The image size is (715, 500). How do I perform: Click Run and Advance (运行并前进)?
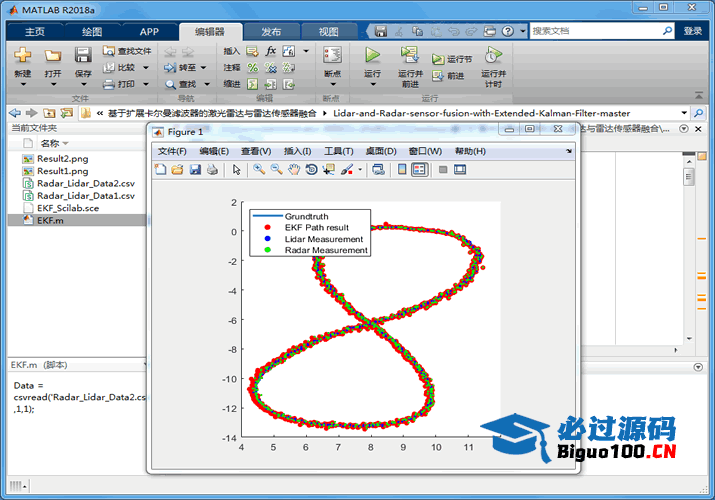[410, 67]
